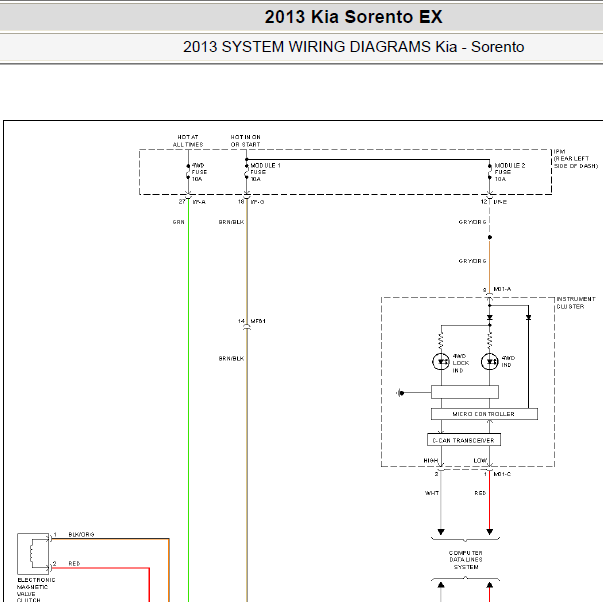Click the M01-C connector label

point(502,474)
